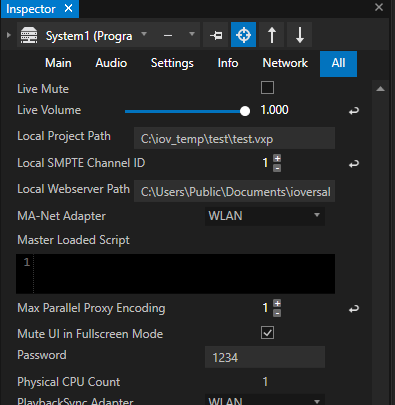
Task: Expand the triangle left of System1
Action: pyautogui.click(x=9, y=35)
